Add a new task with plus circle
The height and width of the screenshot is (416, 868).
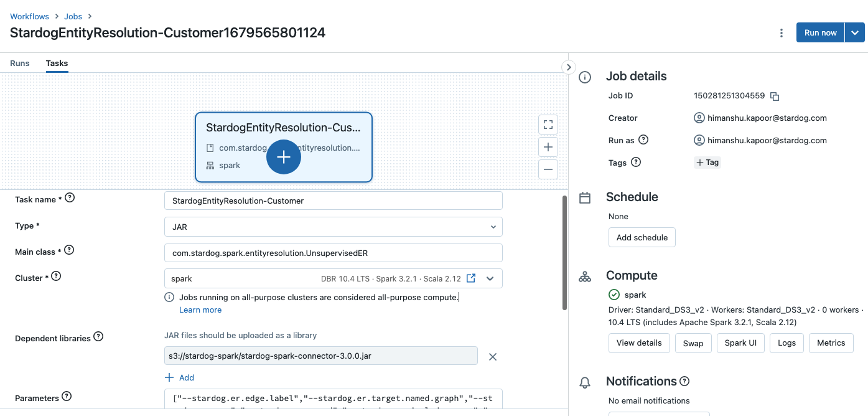click(284, 157)
